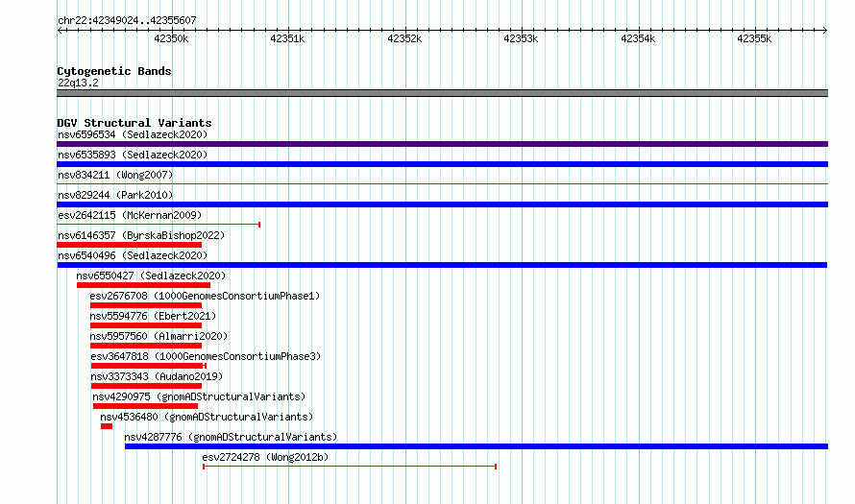
Task: Click the nsv5957560 (Almarri2020) label
Action: pyautogui.click(x=159, y=336)
